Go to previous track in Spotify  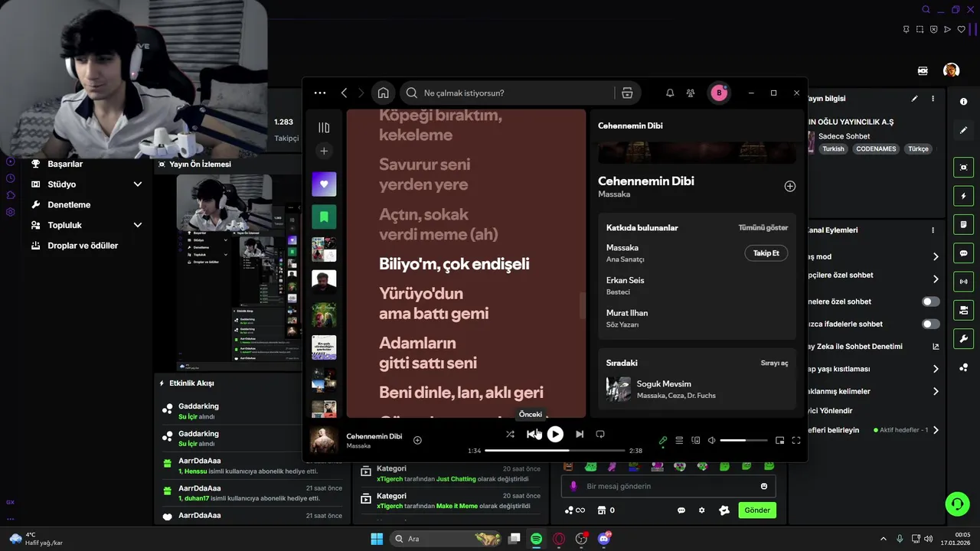click(532, 434)
